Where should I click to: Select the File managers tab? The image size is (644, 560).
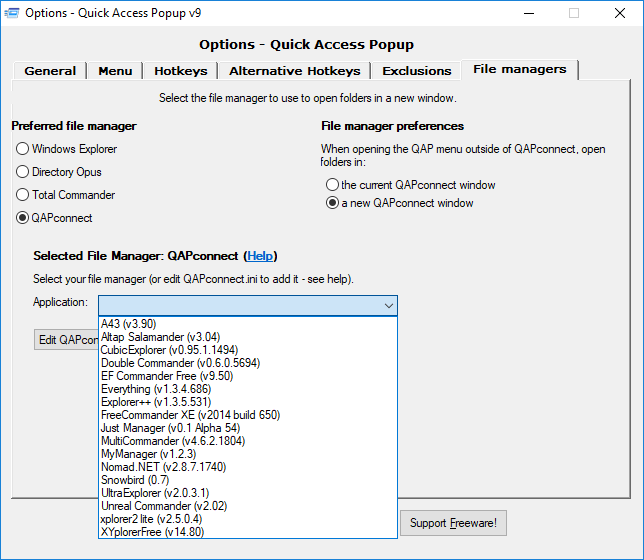click(x=520, y=69)
